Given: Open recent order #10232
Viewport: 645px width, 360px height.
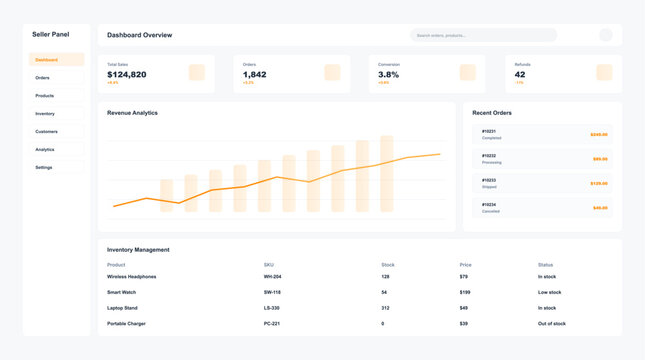Looking at the screenshot, I should tap(542, 159).
